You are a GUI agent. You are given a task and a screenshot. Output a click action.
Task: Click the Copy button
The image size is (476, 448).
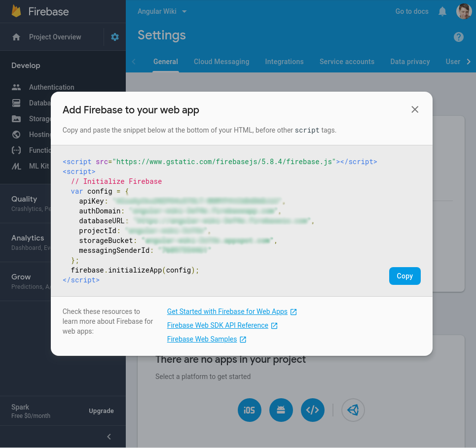point(404,276)
